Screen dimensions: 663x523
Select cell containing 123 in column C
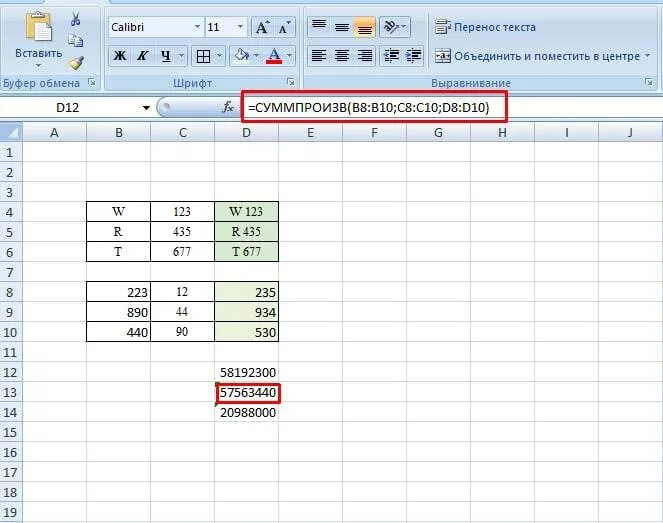tap(182, 211)
